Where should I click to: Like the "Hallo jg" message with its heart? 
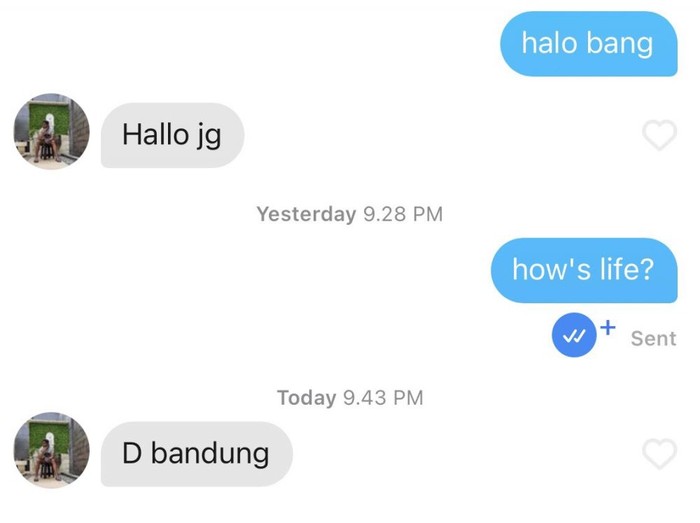click(x=659, y=135)
